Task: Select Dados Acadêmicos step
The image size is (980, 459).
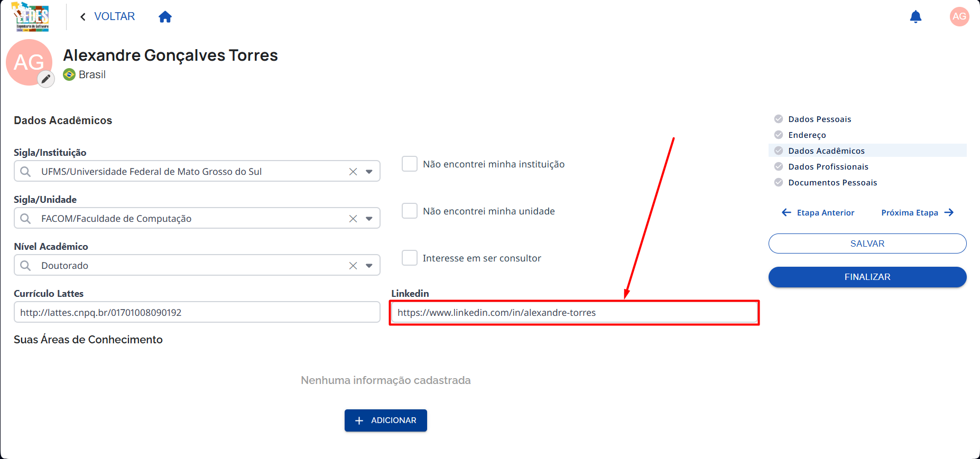Action: 827,151
